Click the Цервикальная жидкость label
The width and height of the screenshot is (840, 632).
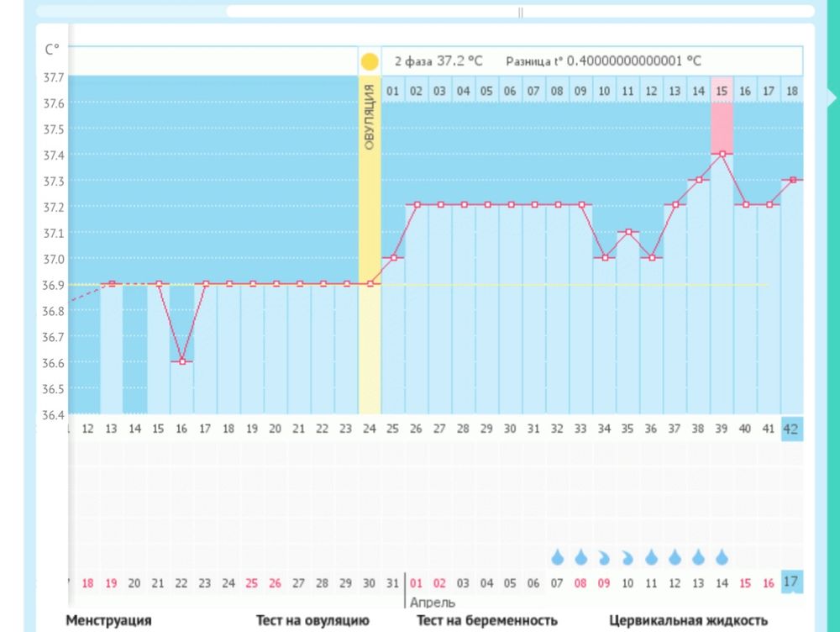point(689,620)
